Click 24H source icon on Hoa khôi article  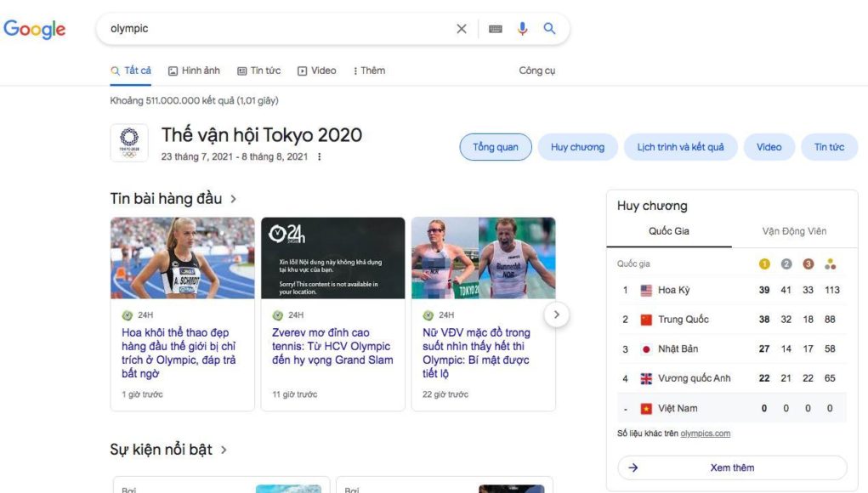(128, 314)
